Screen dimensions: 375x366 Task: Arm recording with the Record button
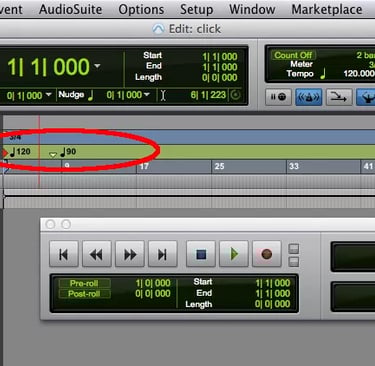pos(267,254)
